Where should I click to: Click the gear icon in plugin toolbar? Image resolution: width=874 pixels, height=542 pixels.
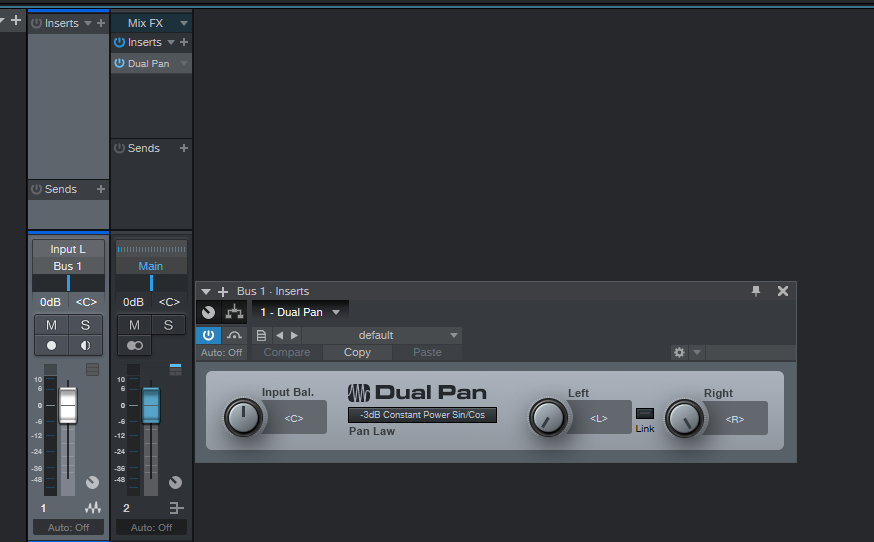pos(679,352)
